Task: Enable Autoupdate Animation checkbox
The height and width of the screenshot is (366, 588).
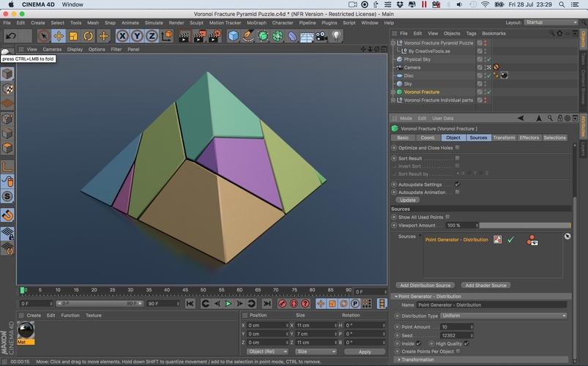Action: tap(458, 192)
